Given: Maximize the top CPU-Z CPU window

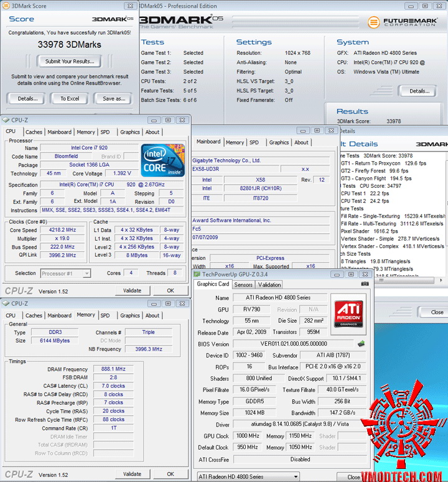Looking at the screenshot, I should [168, 120].
